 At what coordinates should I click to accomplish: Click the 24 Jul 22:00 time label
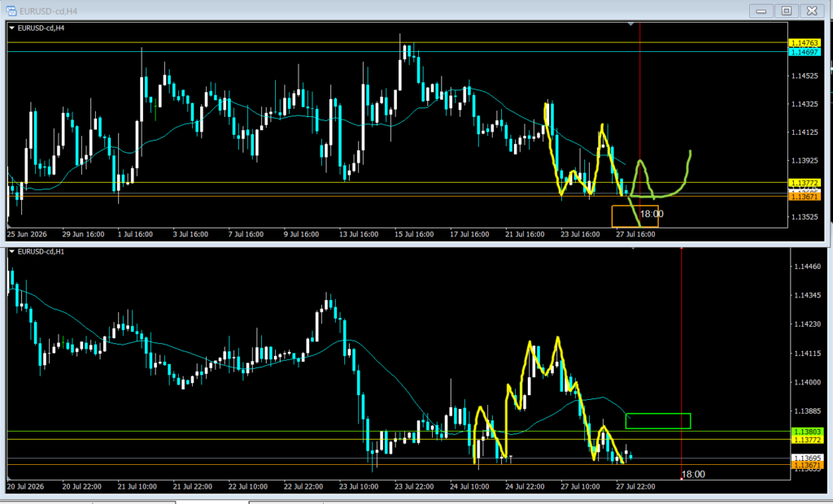525,486
